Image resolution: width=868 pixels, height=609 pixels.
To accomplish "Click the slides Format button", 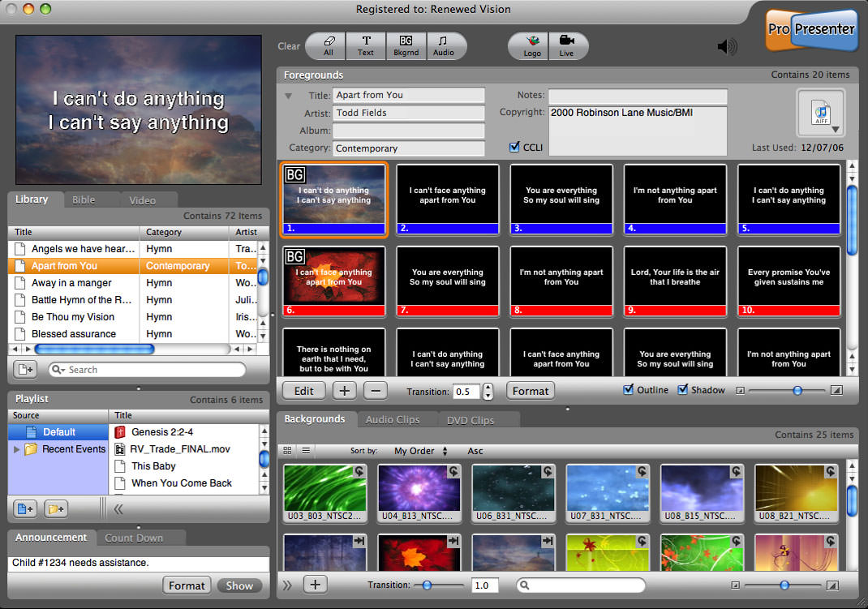I will pyautogui.click(x=531, y=391).
